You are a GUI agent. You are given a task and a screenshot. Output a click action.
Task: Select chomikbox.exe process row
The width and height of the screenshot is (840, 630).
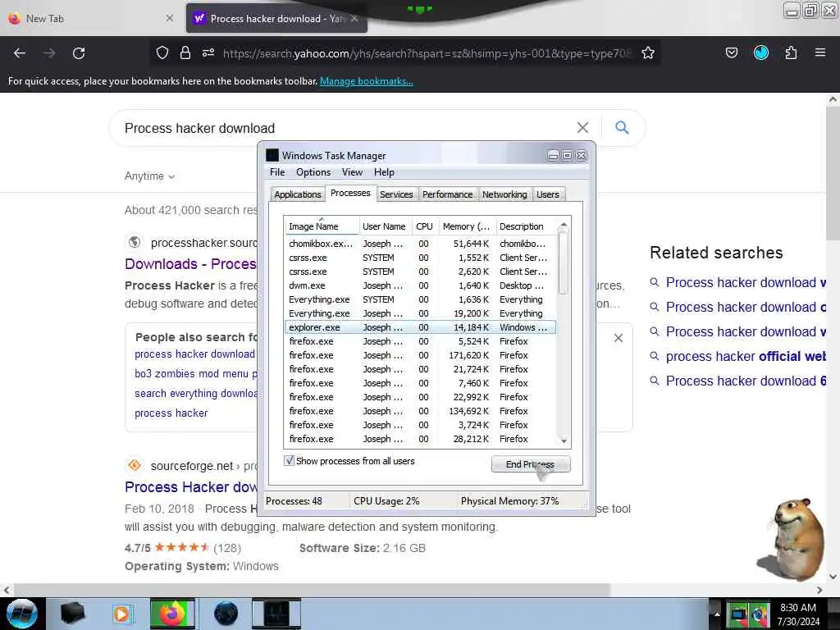coord(421,244)
